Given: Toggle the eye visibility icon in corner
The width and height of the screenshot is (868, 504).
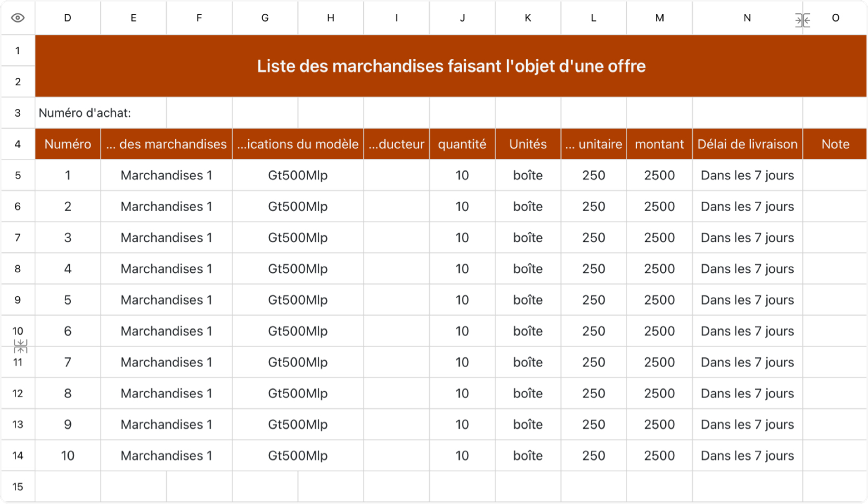Looking at the screenshot, I should 17,18.
